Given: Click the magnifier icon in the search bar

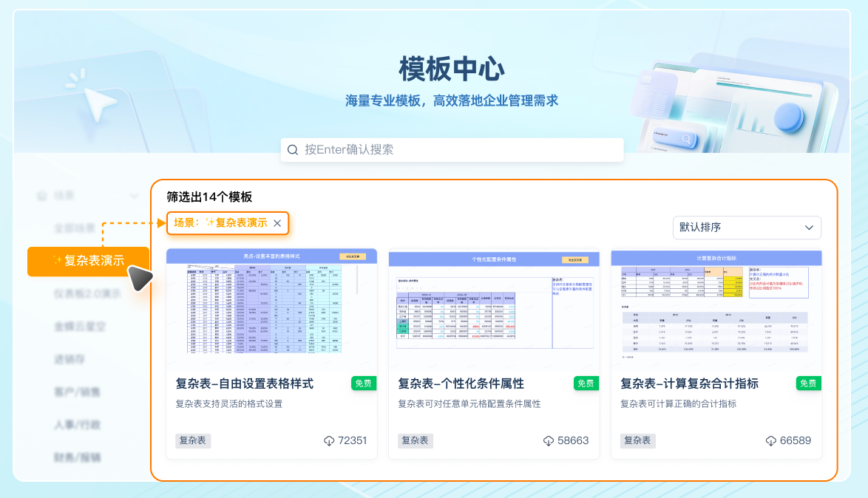Looking at the screenshot, I should (x=291, y=150).
